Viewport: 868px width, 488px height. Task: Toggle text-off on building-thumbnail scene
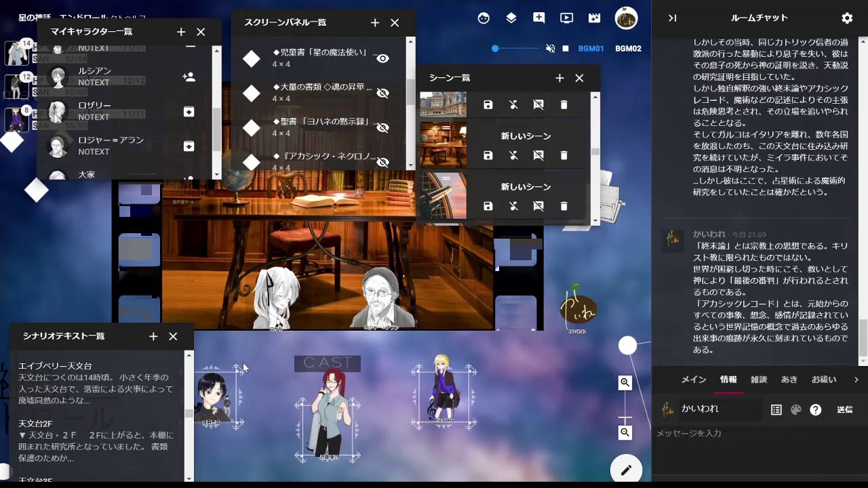click(538, 105)
